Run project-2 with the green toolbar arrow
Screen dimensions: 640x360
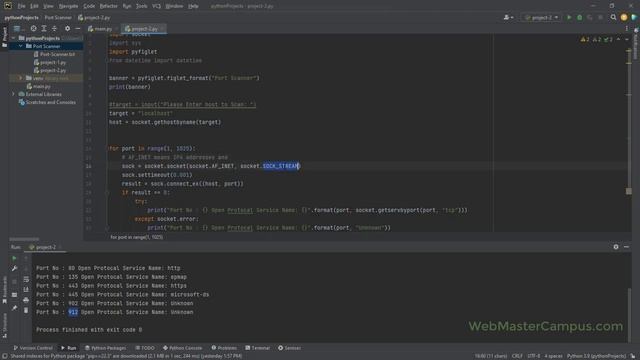569,18
